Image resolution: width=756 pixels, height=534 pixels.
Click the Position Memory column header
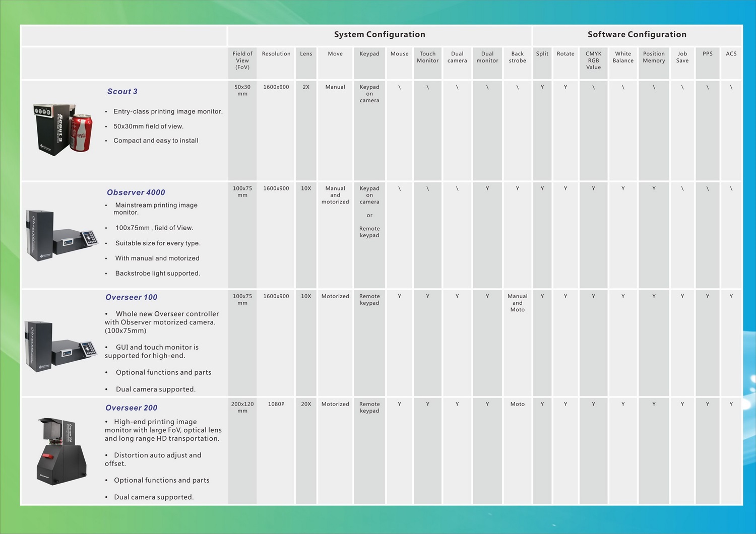[654, 57]
